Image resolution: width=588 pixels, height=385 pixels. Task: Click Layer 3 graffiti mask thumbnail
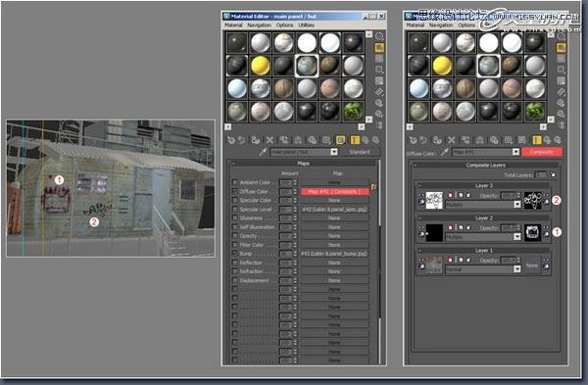point(532,200)
